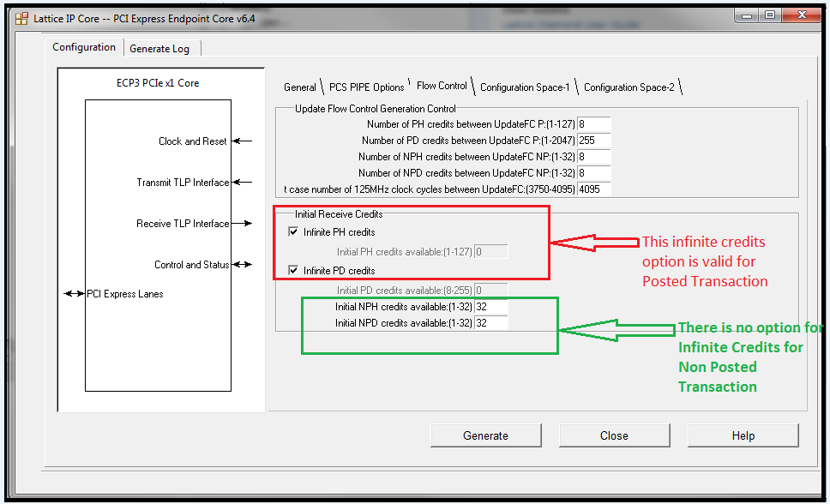Click the Initial PH credits available field
This screenshot has width=830, height=504.
coord(491,252)
